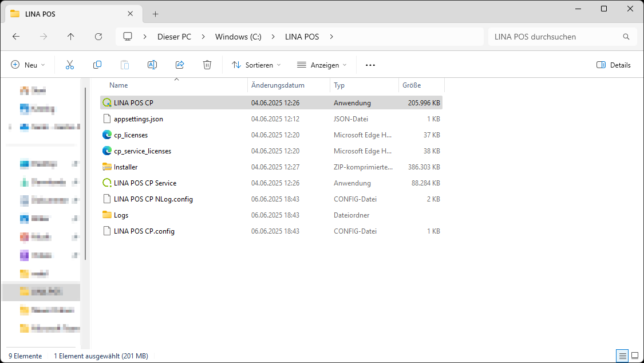This screenshot has height=363, width=644.
Task: Toggle the Details pane
Action: [x=613, y=65]
